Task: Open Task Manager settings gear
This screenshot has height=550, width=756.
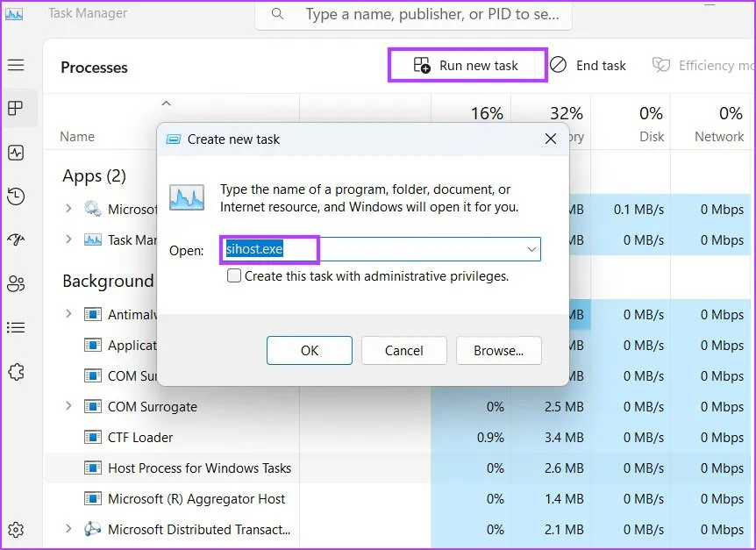Action: [x=15, y=530]
